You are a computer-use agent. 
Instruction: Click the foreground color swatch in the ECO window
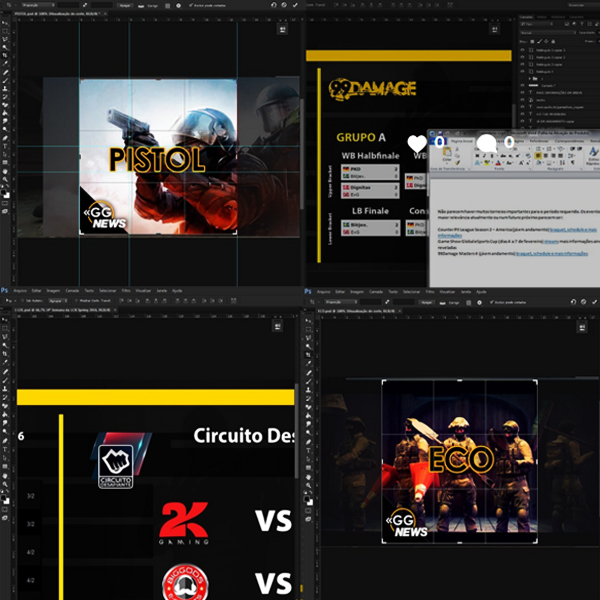click(307, 499)
